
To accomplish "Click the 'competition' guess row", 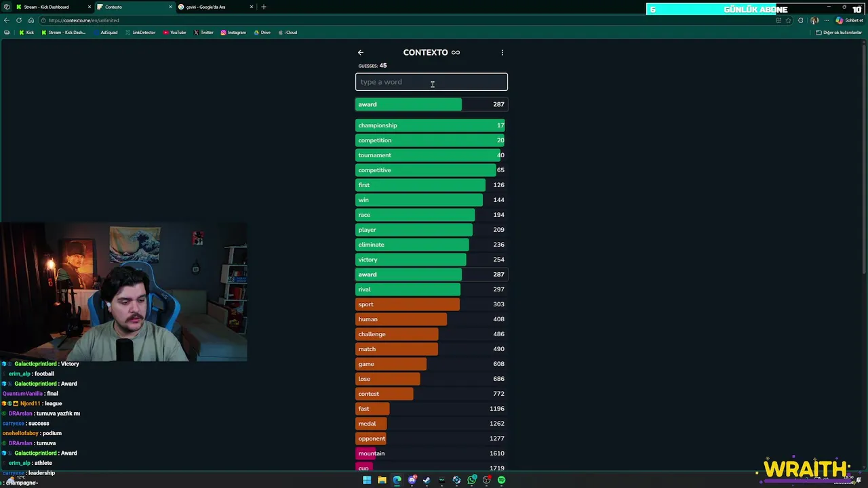I will click(431, 140).
